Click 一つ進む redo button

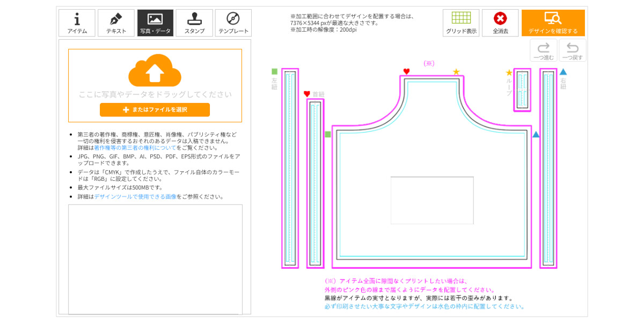tap(544, 50)
